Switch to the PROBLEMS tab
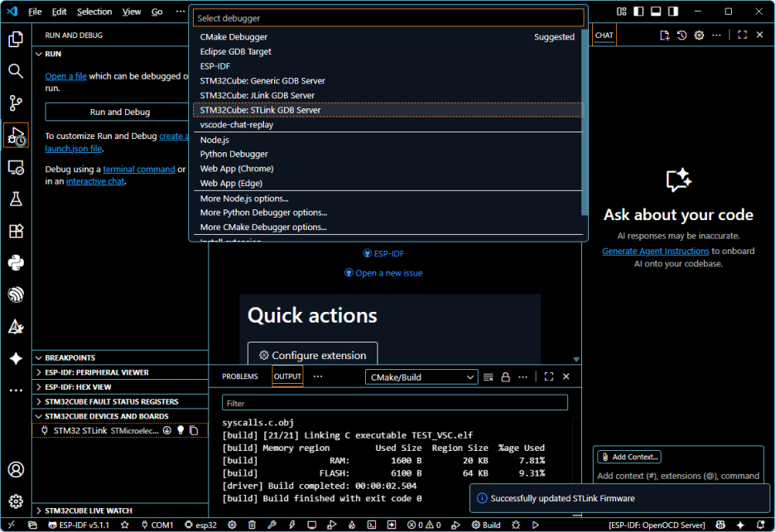 pos(240,376)
